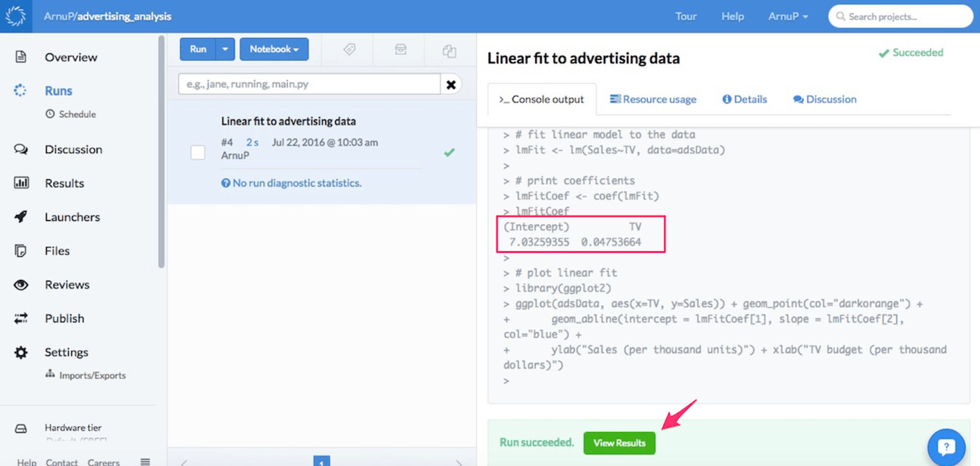Click the sidebar vertical scrollbar
This screenshot has width=980, height=466.
pyautogui.click(x=161, y=151)
